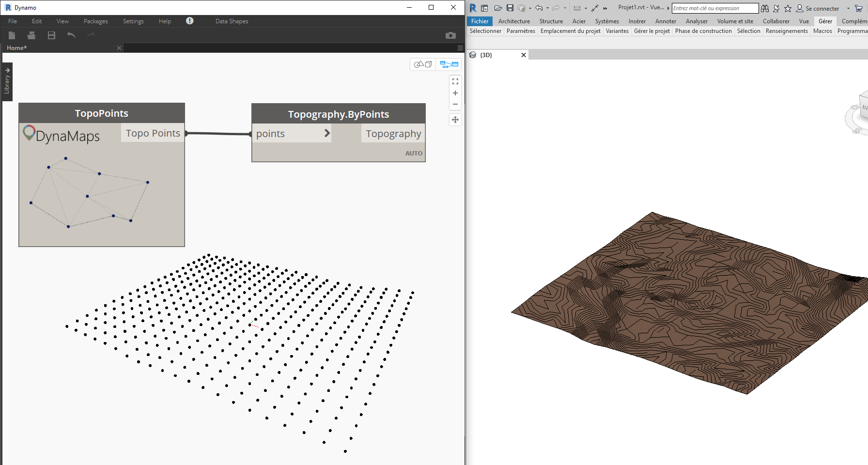Click the Revit binoculars search icon
The height and width of the screenshot is (465, 868).
pyautogui.click(x=765, y=8)
